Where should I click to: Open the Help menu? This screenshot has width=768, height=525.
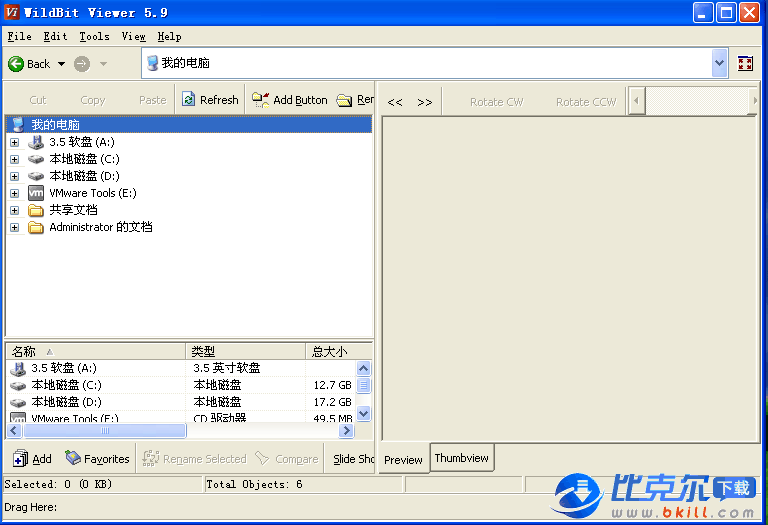tap(169, 36)
